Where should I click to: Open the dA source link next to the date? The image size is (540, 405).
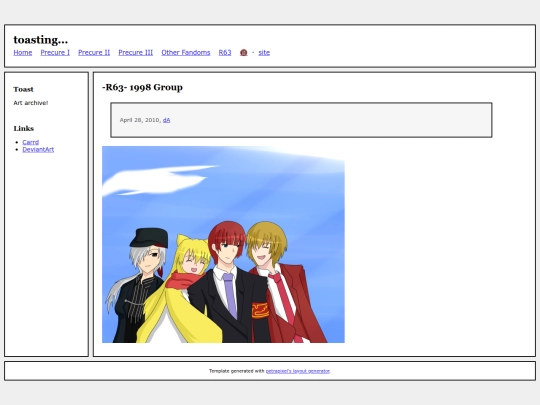pos(166,120)
